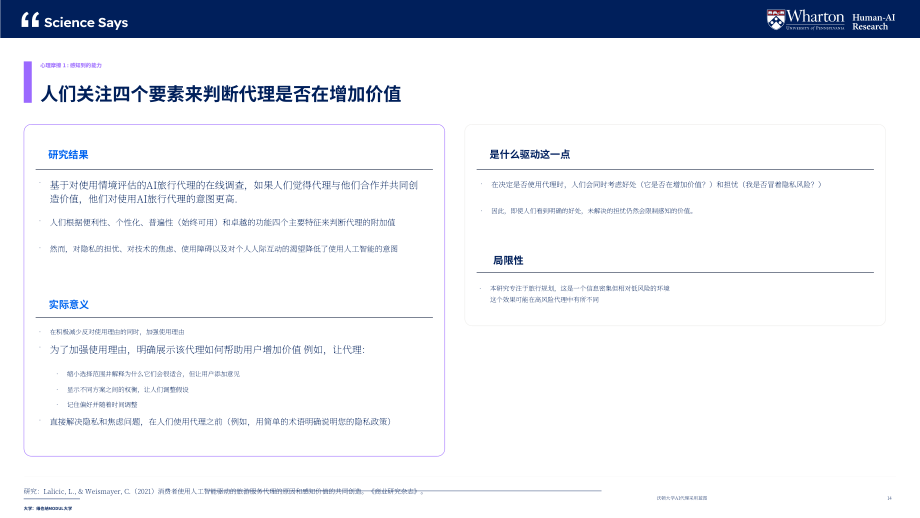Select the small purple subtitle '心理障碍 1'
The height and width of the screenshot is (518, 920).
coord(70,65)
